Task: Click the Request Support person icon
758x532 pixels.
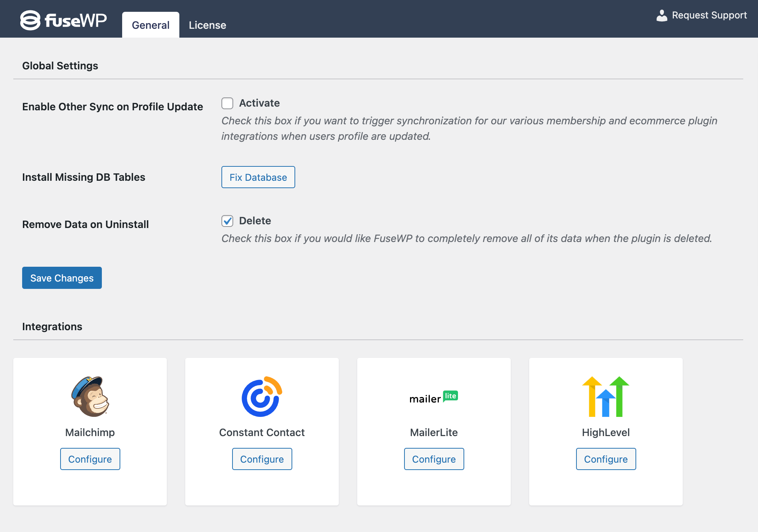Action: [662, 15]
